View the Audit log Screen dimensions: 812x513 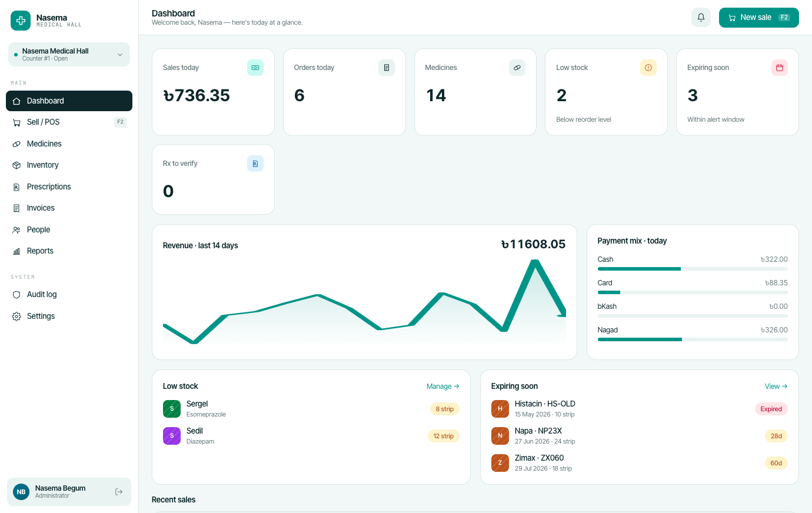point(69,295)
